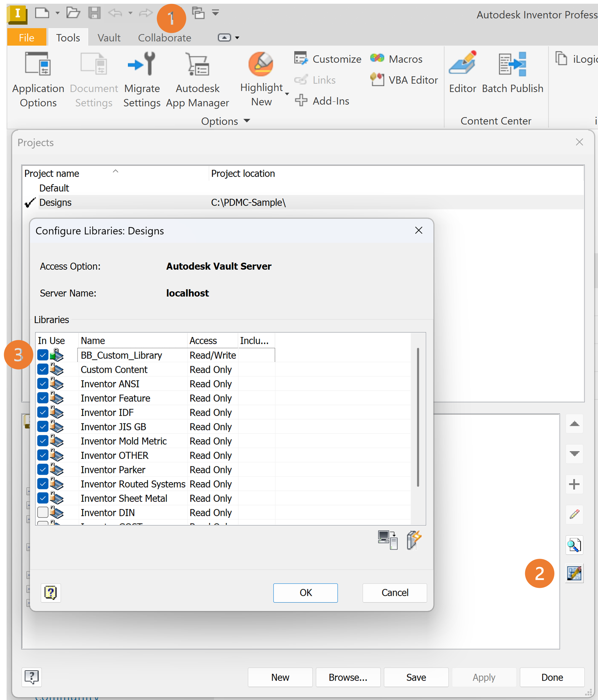Click the pencil Edit icon in Projects dialog

coord(574,515)
